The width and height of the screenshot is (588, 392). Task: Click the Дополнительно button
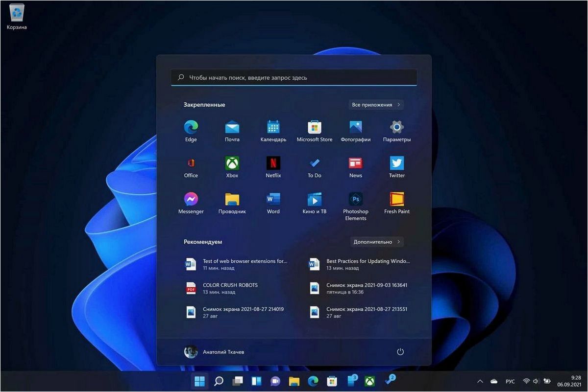pos(377,242)
